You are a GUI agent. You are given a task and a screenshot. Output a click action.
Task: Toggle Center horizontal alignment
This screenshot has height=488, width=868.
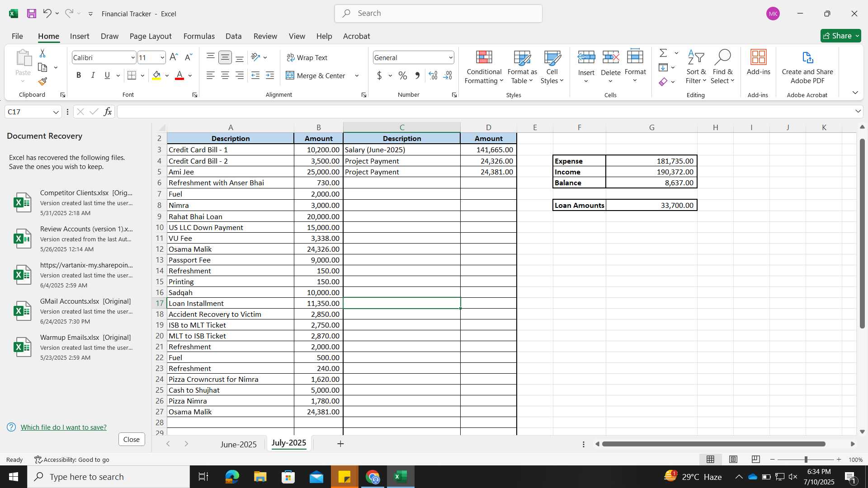225,75
